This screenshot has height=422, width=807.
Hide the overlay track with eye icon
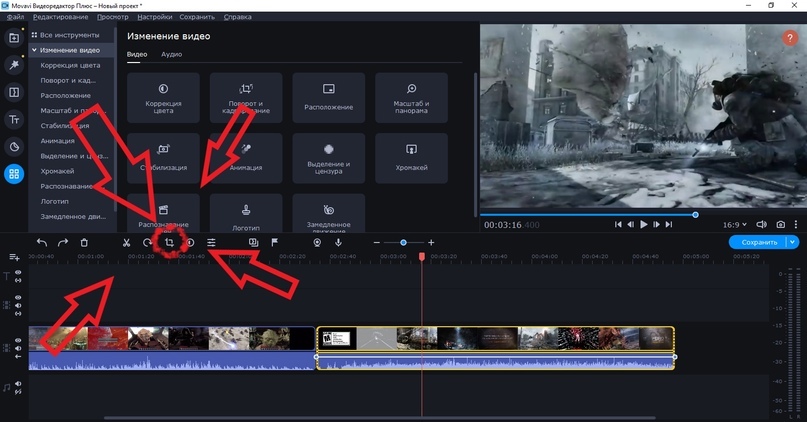pos(18,297)
